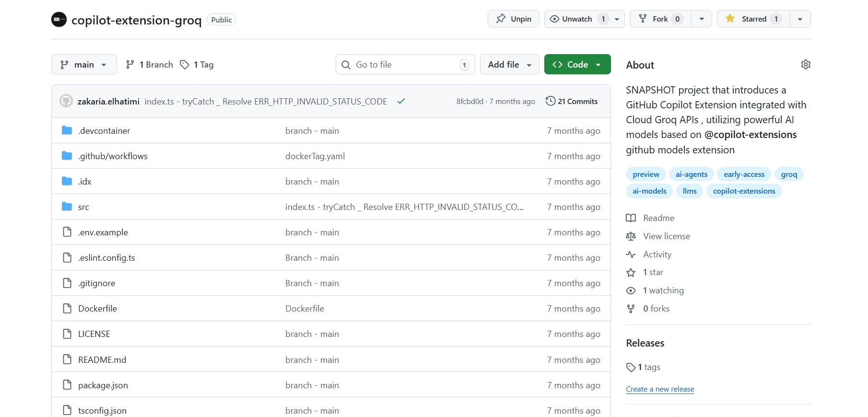Click the .env.example file icon

[67, 232]
